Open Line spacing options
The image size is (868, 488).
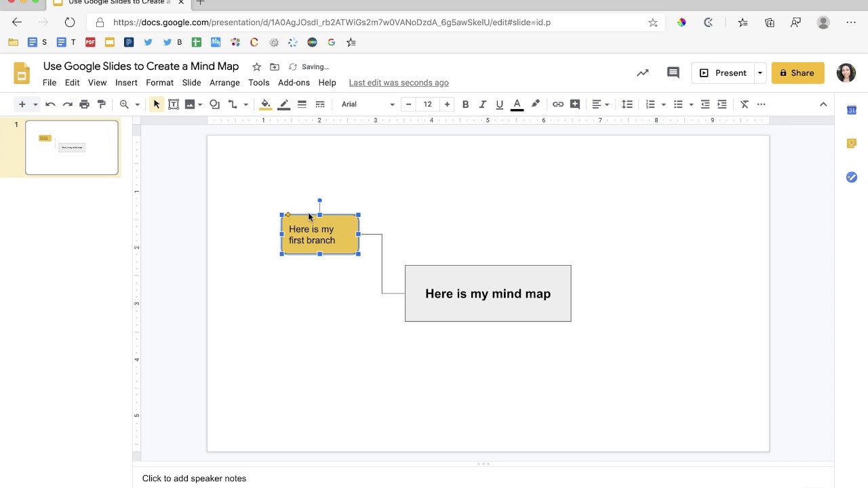627,104
